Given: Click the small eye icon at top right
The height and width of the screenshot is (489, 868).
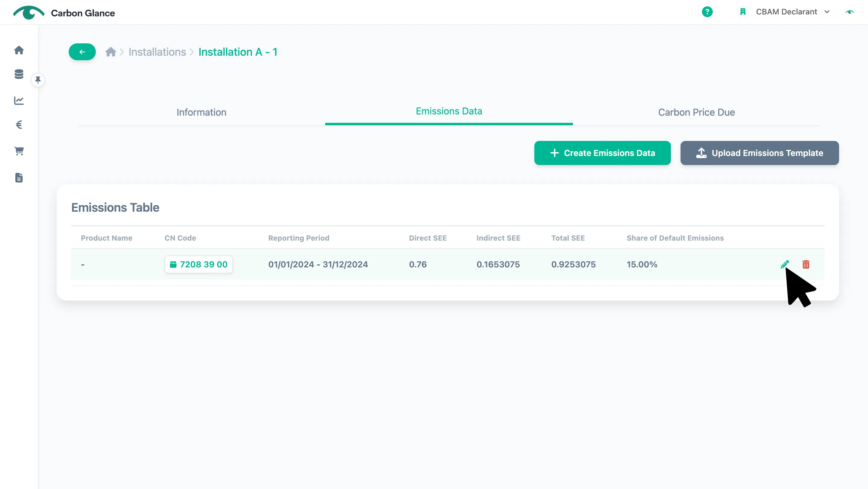Looking at the screenshot, I should click(x=850, y=12).
